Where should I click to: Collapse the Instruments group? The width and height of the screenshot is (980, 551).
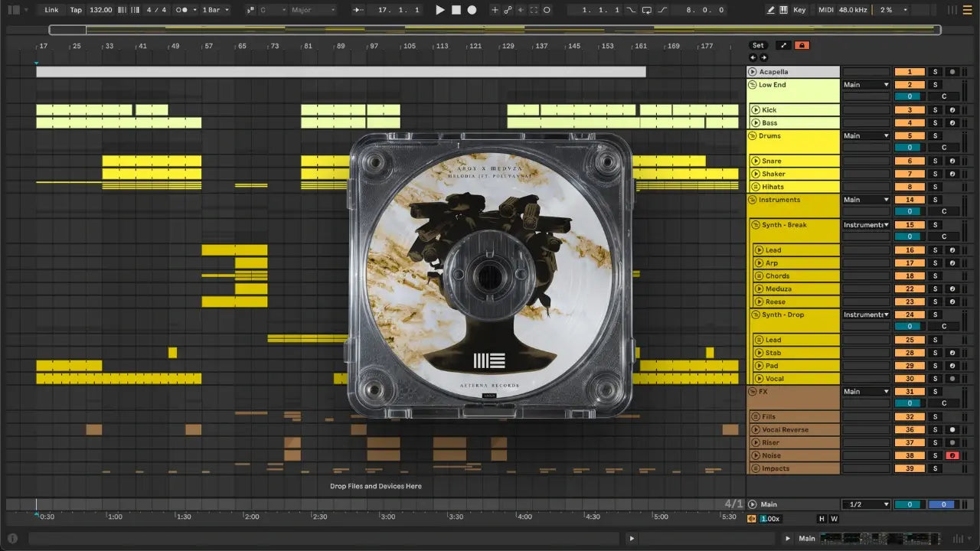click(x=752, y=200)
